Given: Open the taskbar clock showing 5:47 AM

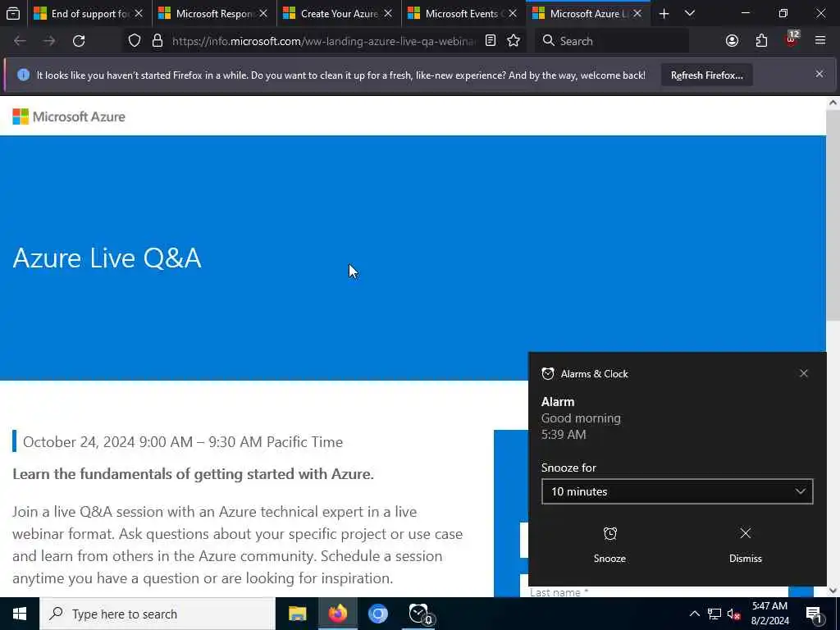Looking at the screenshot, I should (769, 614).
